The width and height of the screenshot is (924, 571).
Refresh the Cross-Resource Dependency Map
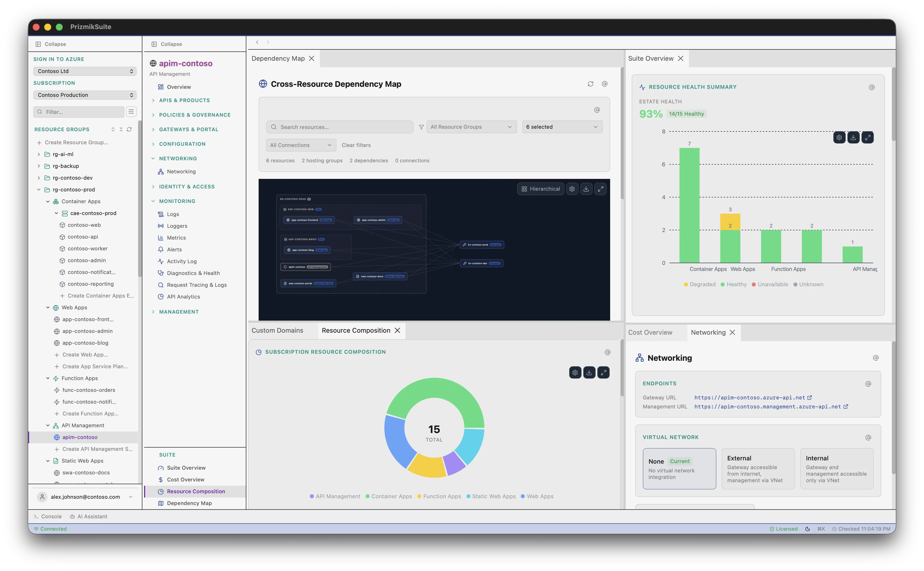[591, 84]
